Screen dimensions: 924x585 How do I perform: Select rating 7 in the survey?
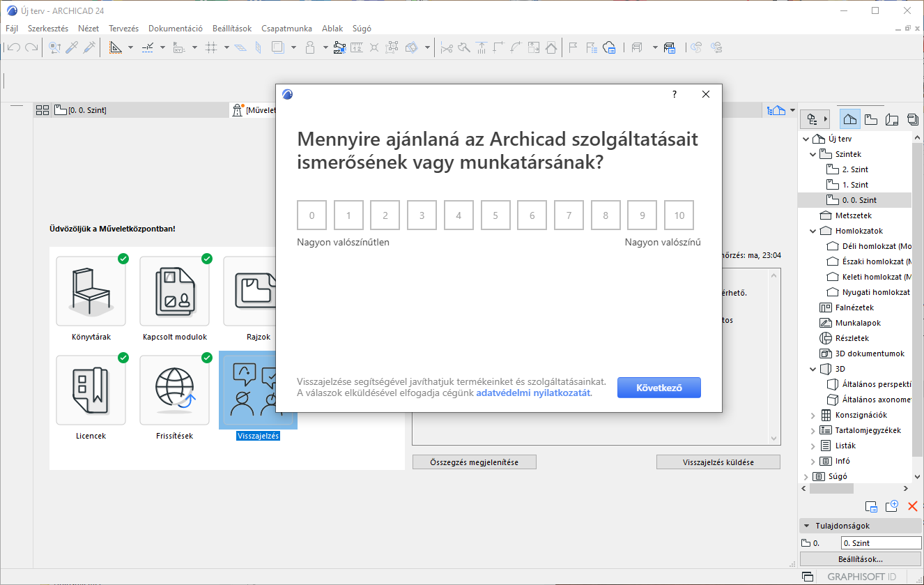569,215
